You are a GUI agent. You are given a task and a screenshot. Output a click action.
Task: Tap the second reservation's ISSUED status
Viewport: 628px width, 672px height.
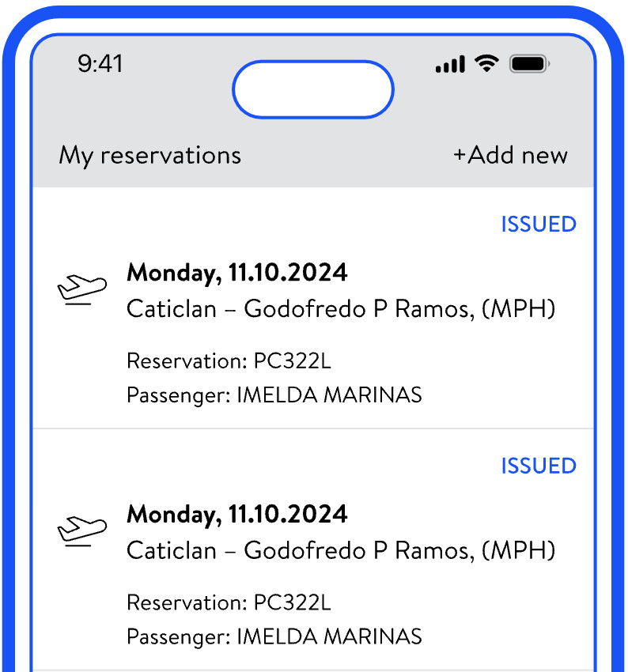539,466
